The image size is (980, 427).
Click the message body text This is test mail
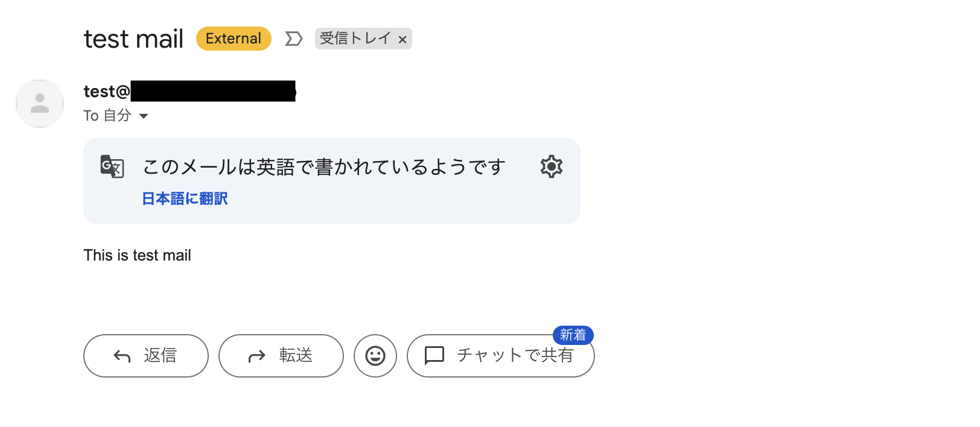pyautogui.click(x=137, y=255)
